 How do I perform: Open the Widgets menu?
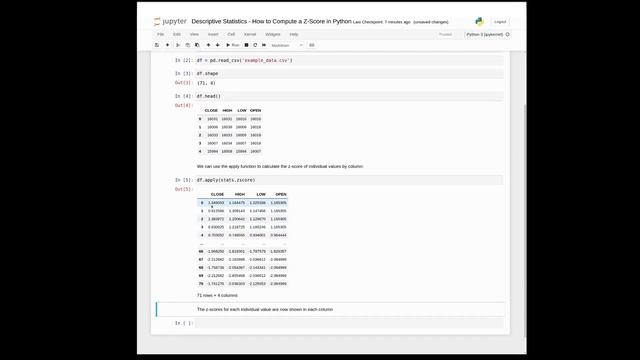(273, 34)
